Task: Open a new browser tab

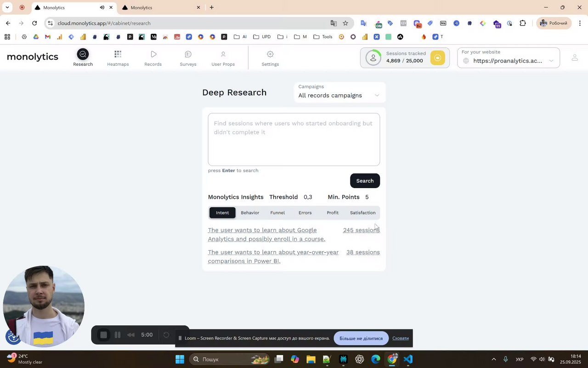Action: 211,7
